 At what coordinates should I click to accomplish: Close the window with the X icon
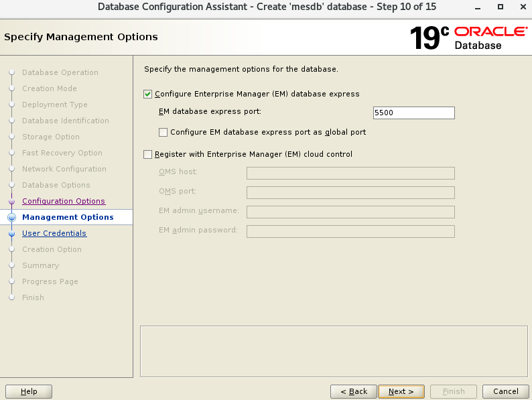click(519, 7)
